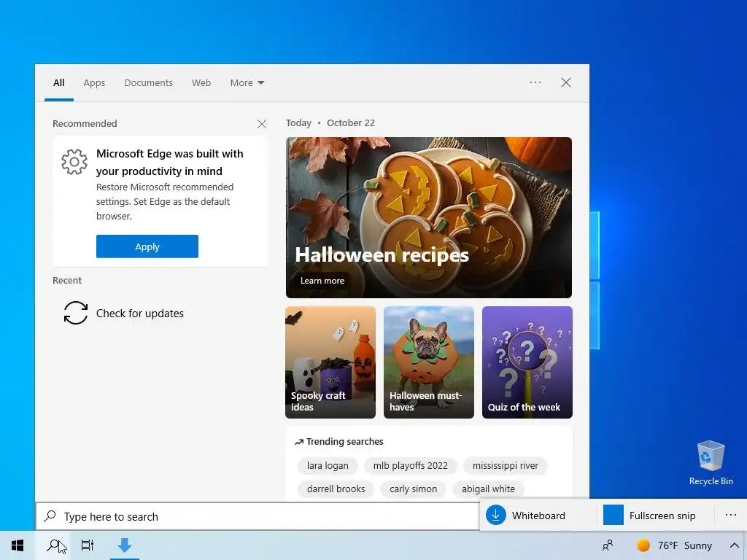Viewport: 747px width, 560px height.
Task: Open Task View from the taskbar
Action: (88, 545)
